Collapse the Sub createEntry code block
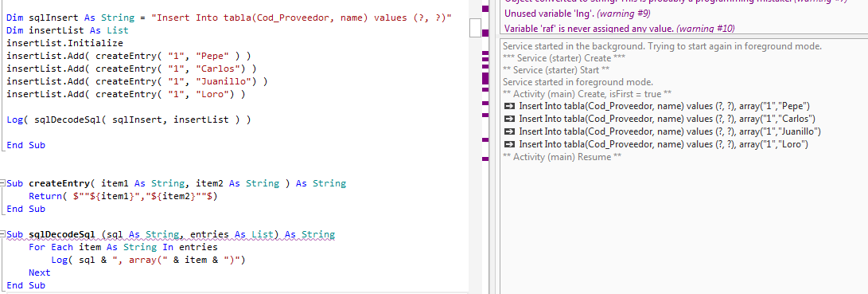The height and width of the screenshot is (294, 868). pos(3,183)
